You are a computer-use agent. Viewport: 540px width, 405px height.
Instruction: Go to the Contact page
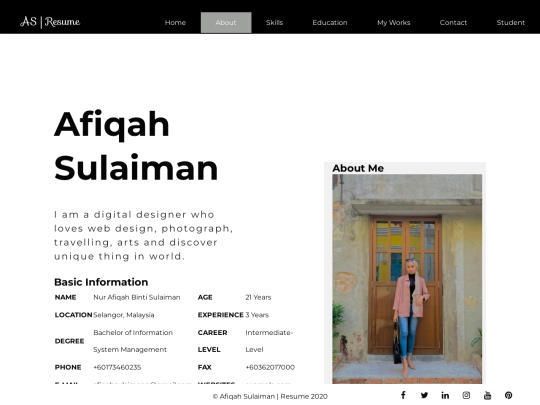(453, 23)
